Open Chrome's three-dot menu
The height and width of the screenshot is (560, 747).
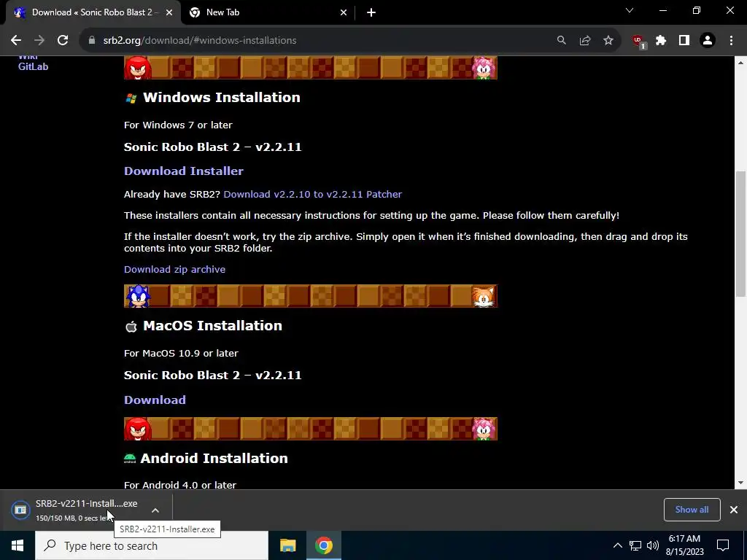[731, 41]
